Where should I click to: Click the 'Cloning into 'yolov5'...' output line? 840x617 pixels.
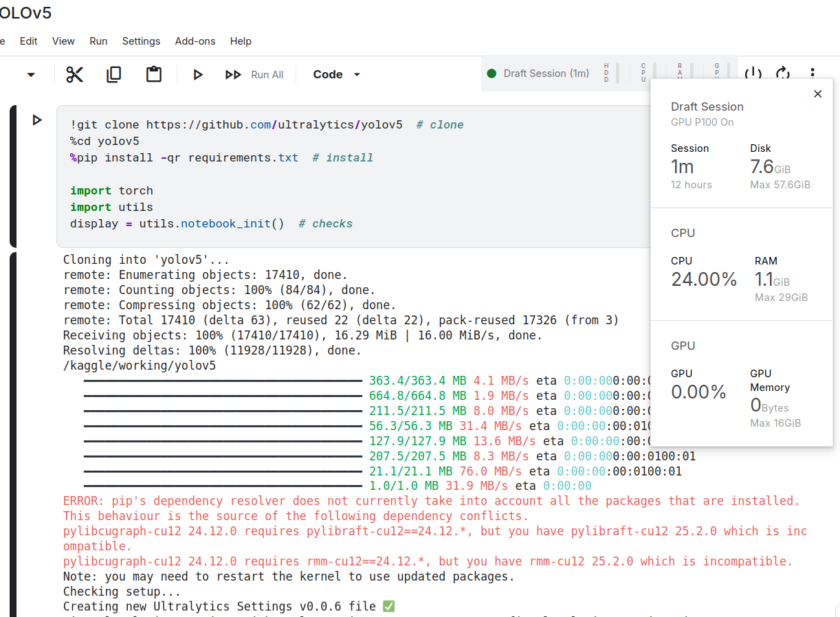coord(146,260)
